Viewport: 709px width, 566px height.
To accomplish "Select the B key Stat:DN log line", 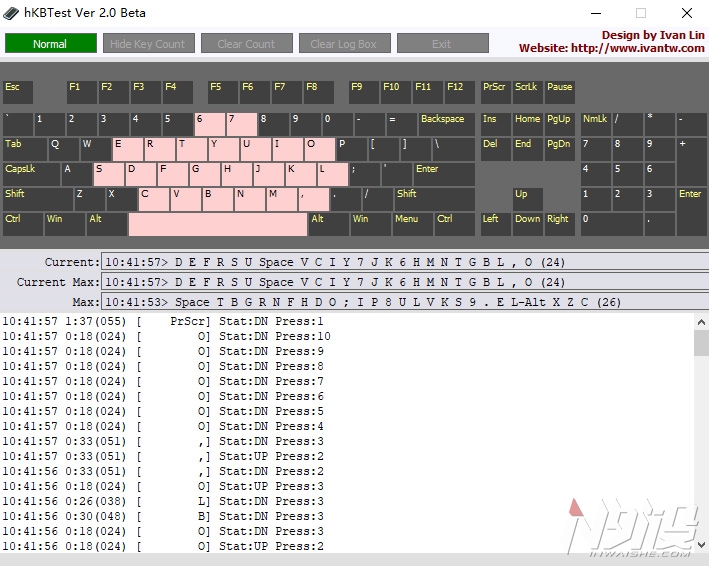I will pos(163,516).
